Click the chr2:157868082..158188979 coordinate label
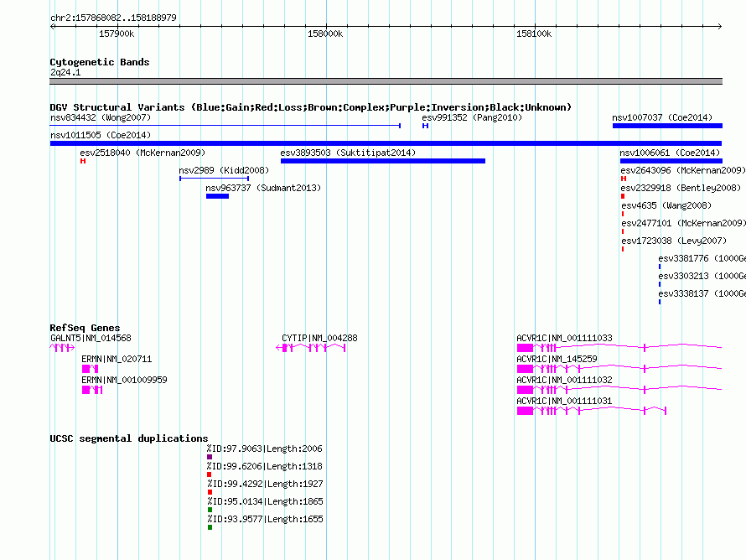Screen dimensions: 746x560 click(113, 18)
